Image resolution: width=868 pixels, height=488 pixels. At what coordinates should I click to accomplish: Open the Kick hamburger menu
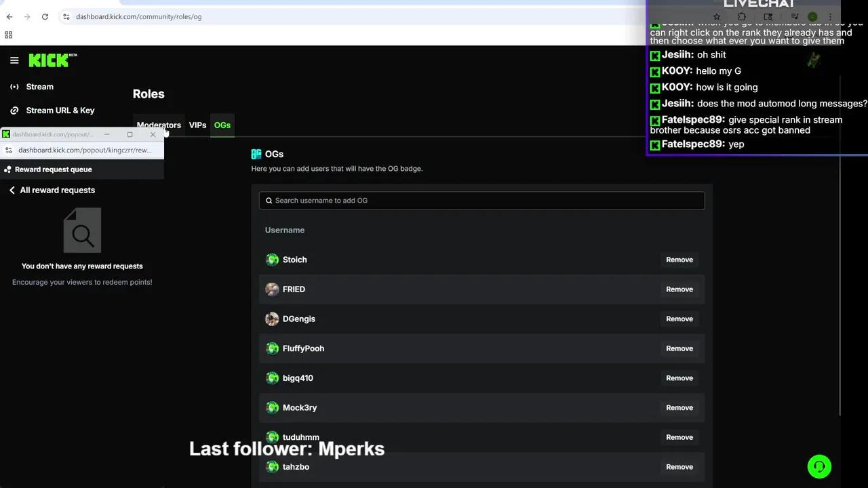[14, 60]
